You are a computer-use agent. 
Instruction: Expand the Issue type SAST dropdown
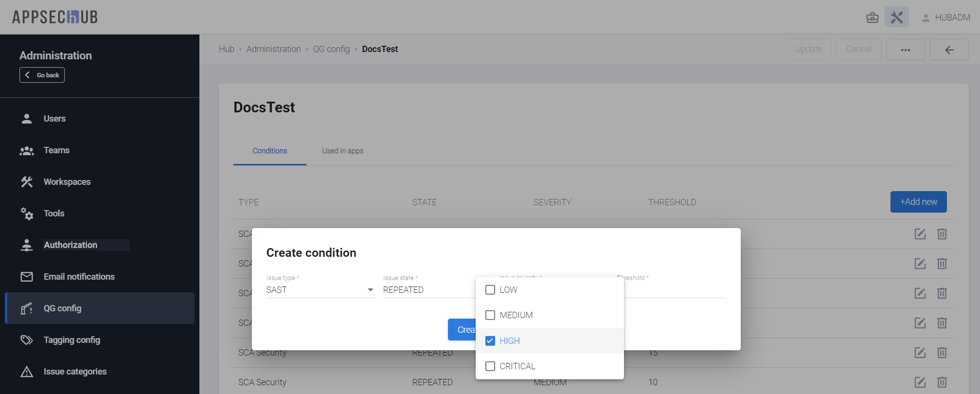tap(320, 290)
